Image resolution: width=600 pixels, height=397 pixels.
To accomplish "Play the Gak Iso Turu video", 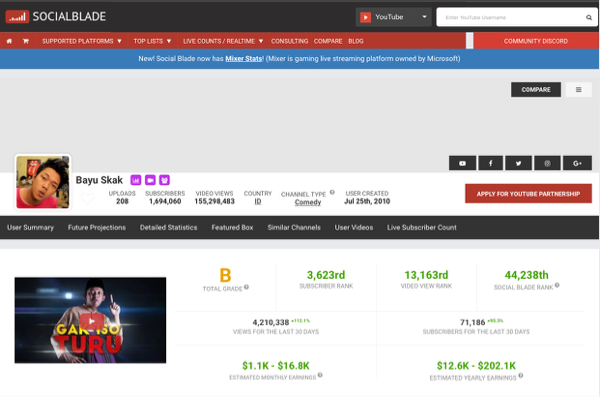I will point(90,320).
